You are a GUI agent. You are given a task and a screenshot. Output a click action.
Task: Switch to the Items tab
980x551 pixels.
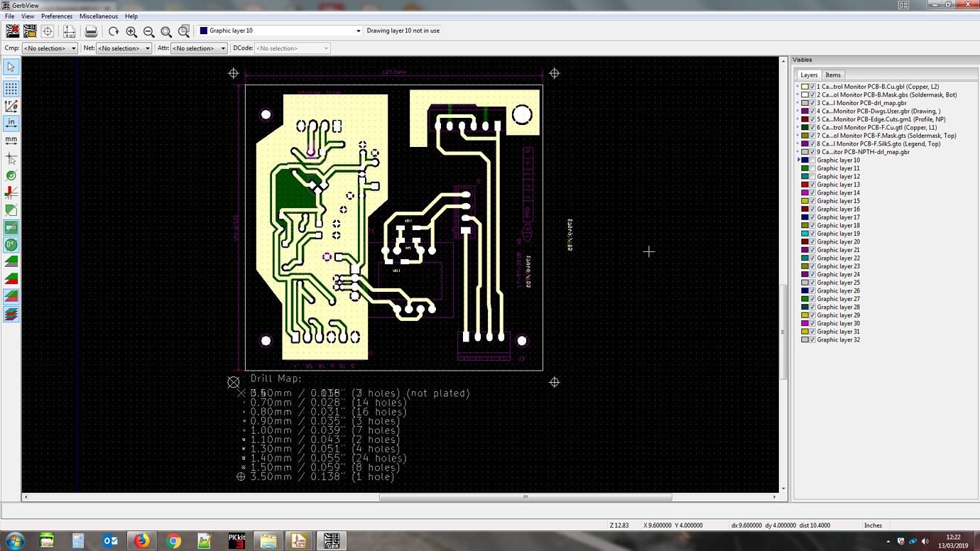click(833, 75)
